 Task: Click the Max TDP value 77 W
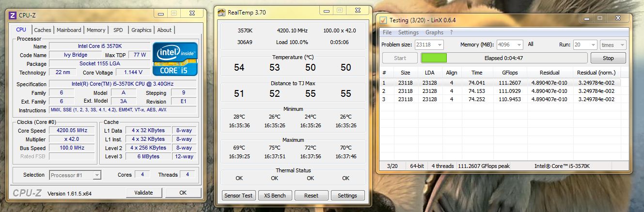click(140, 55)
